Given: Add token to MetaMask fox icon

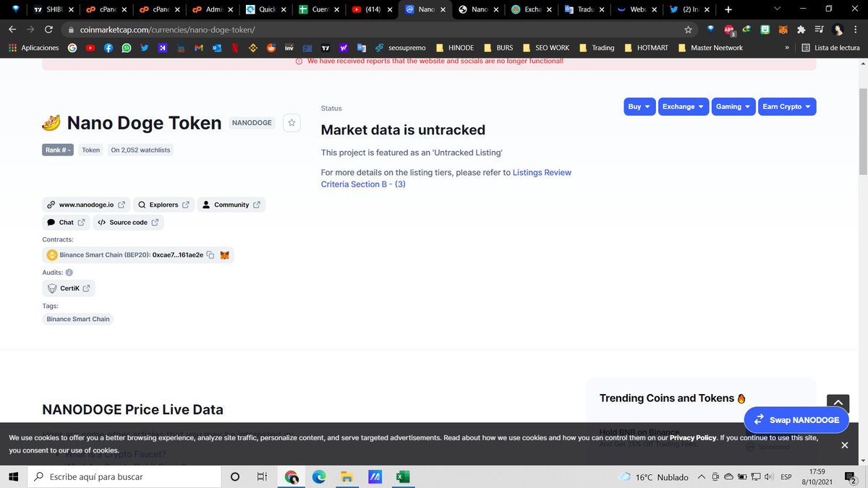Looking at the screenshot, I should click(x=225, y=255).
